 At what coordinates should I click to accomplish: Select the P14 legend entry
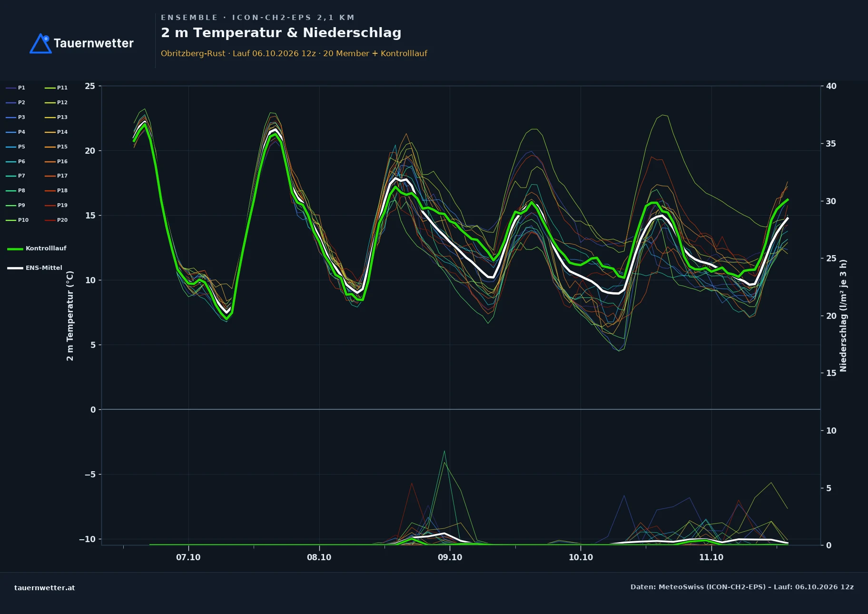tap(56, 132)
